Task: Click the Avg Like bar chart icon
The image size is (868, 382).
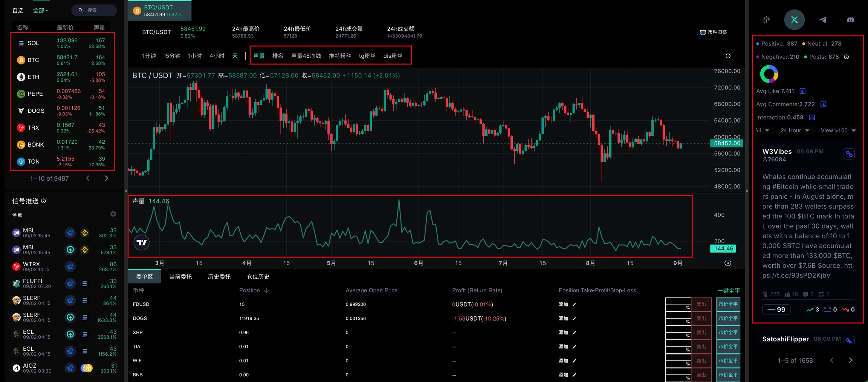Action: pos(802,91)
